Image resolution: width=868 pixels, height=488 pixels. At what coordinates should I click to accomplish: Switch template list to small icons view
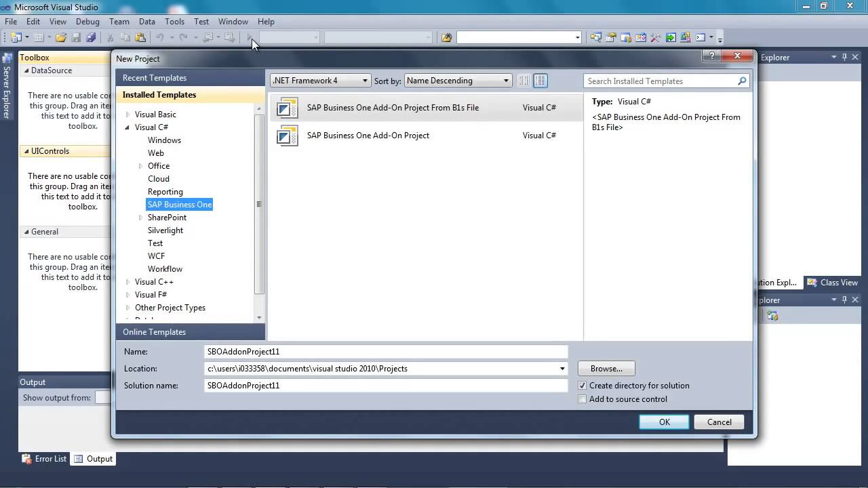(x=524, y=81)
